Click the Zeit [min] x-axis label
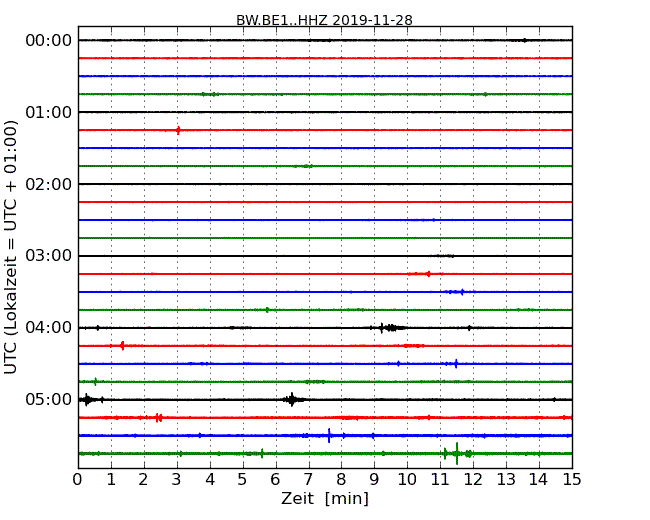The image size is (650, 520). [325, 498]
